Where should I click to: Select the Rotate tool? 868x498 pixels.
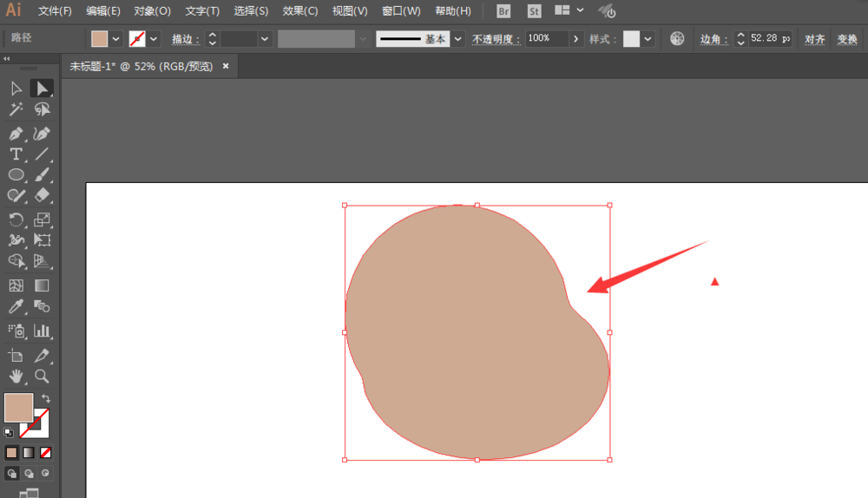[16, 220]
